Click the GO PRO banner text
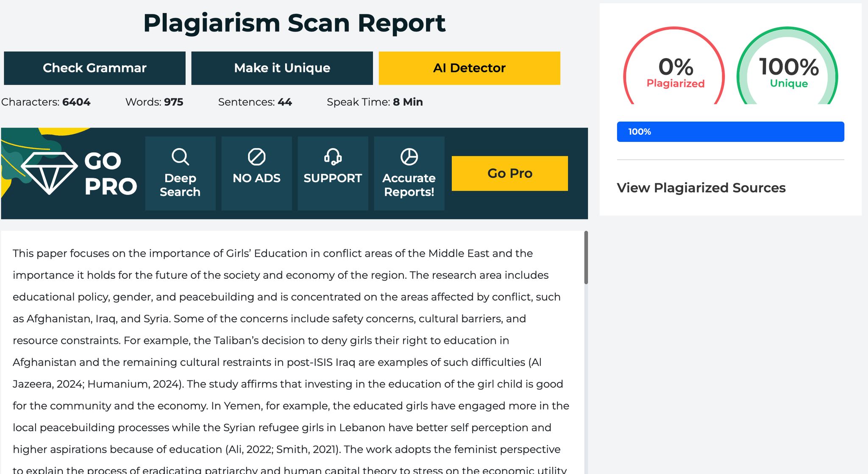This screenshot has height=474, width=868. [110, 174]
